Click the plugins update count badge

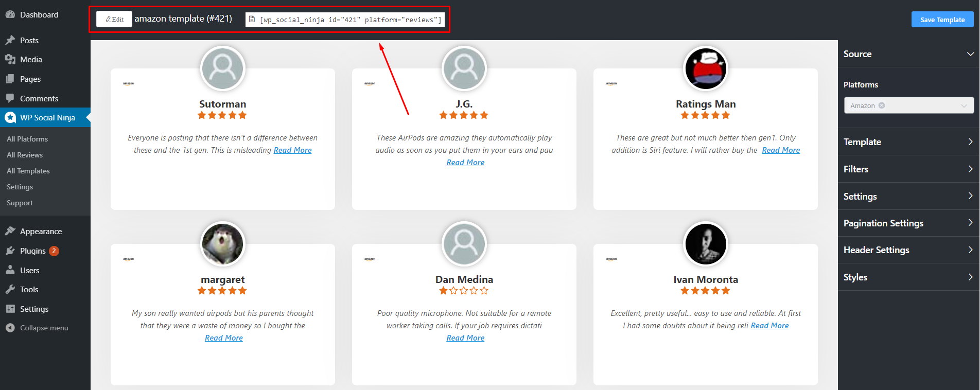point(54,251)
